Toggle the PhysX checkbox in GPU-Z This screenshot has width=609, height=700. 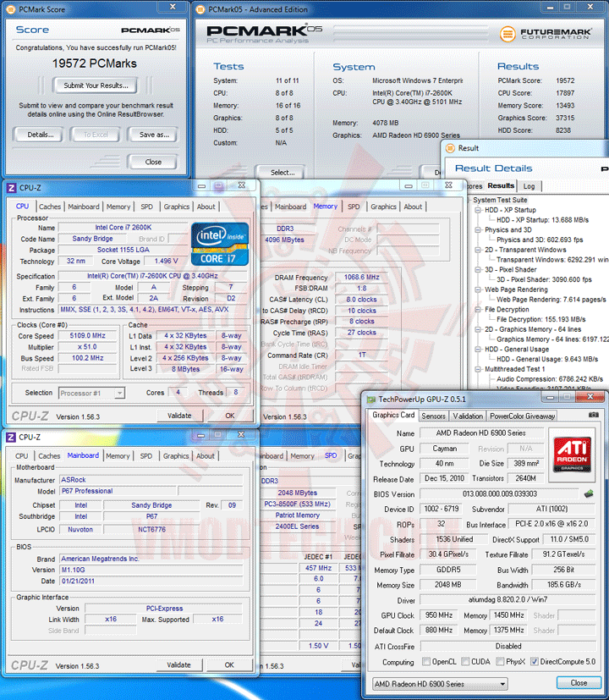coord(500,662)
